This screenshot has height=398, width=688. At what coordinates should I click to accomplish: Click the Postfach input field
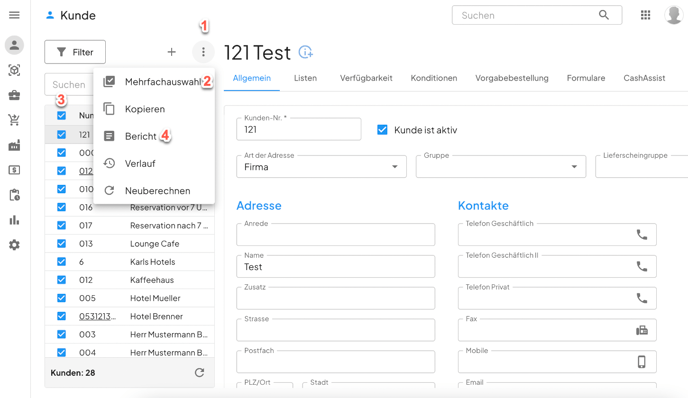pos(336,362)
